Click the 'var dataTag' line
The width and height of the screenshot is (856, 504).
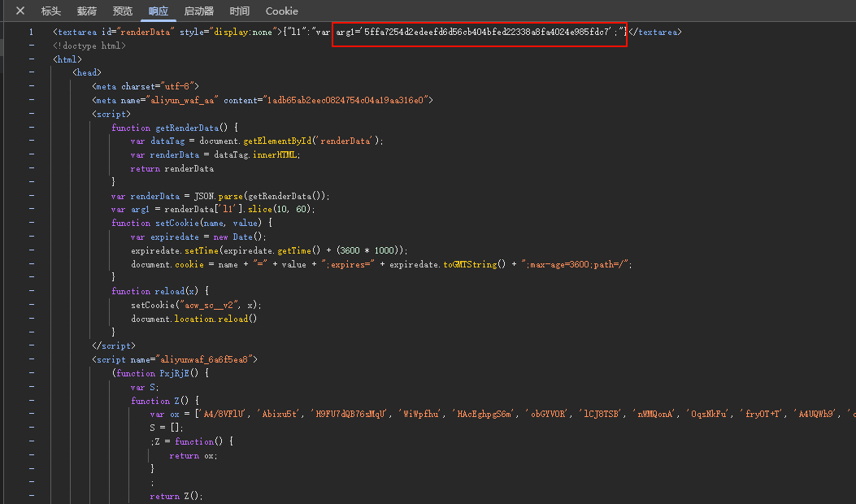[x=257, y=141]
